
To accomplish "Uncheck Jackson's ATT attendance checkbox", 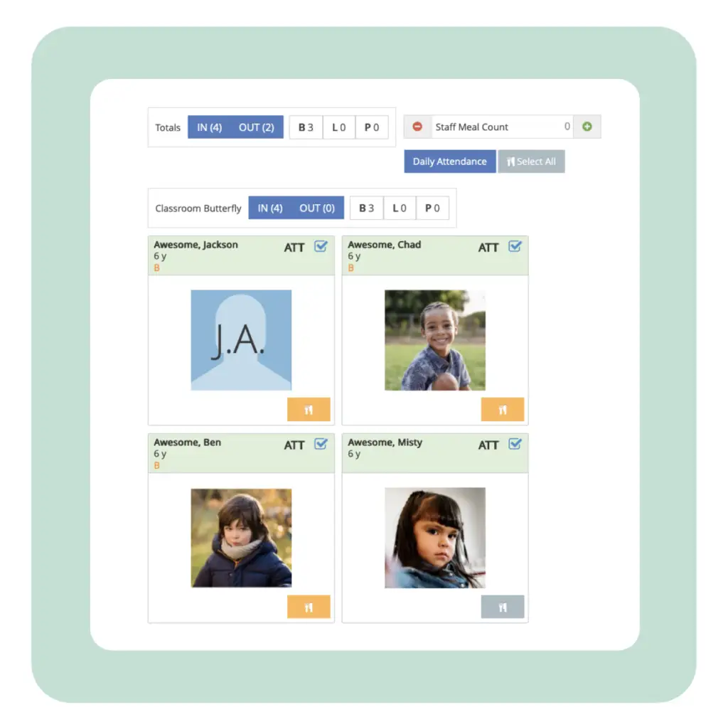I will coord(321,246).
